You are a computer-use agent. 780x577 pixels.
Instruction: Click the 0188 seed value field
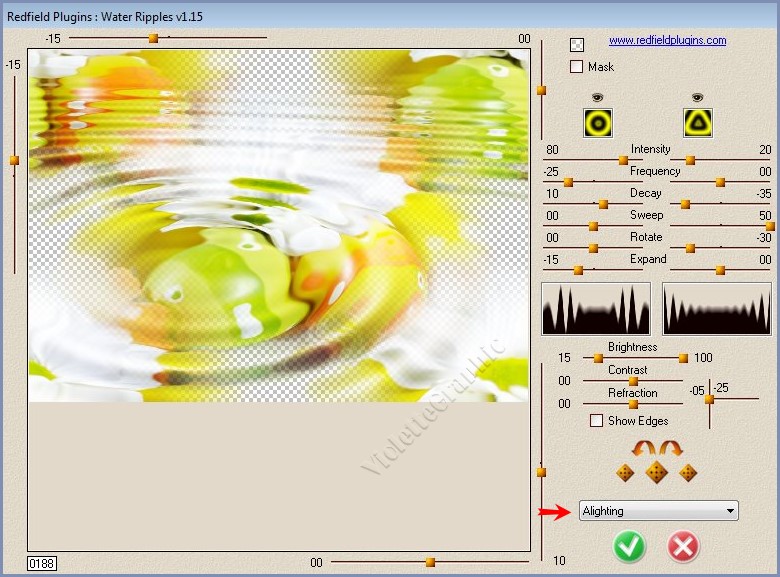(x=42, y=563)
